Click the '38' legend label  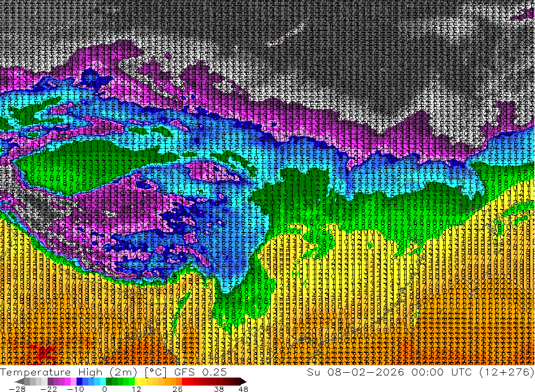click(x=219, y=389)
